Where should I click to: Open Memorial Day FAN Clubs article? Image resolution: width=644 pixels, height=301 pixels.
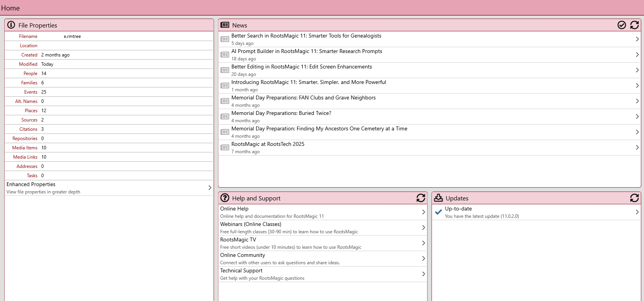(429, 101)
